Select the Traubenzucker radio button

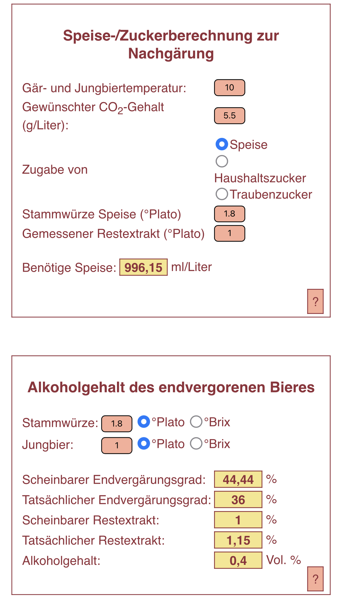click(222, 194)
